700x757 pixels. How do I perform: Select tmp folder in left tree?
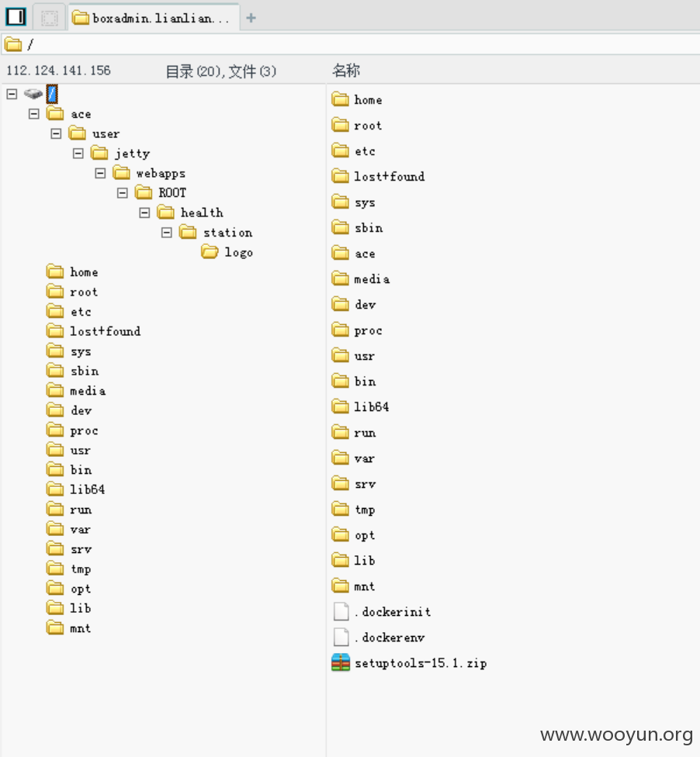(x=69, y=569)
